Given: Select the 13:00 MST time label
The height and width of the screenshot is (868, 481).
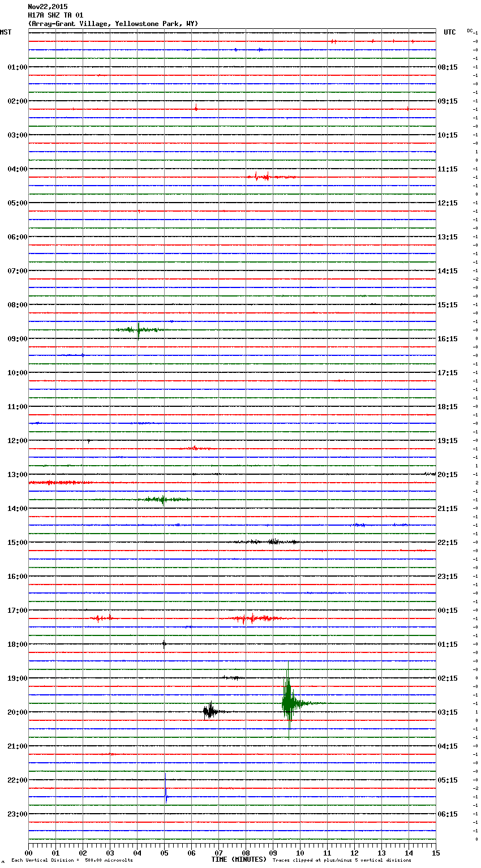Looking at the screenshot, I should click(17, 475).
